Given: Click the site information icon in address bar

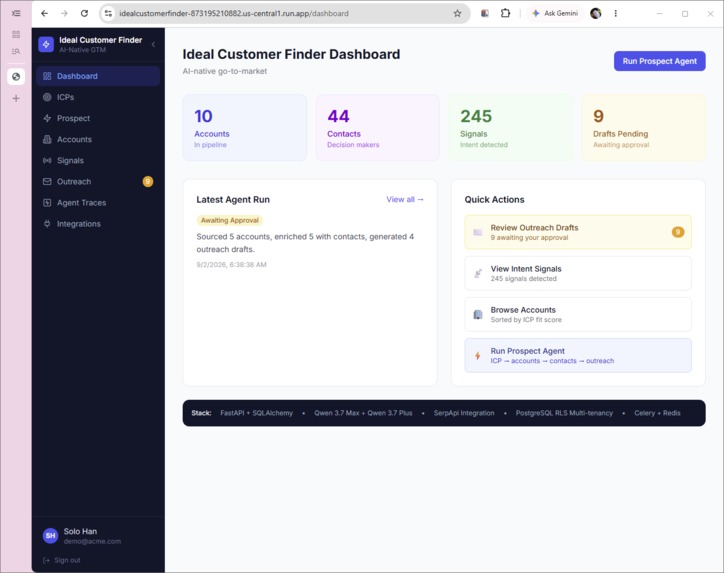Looking at the screenshot, I should pos(109,13).
